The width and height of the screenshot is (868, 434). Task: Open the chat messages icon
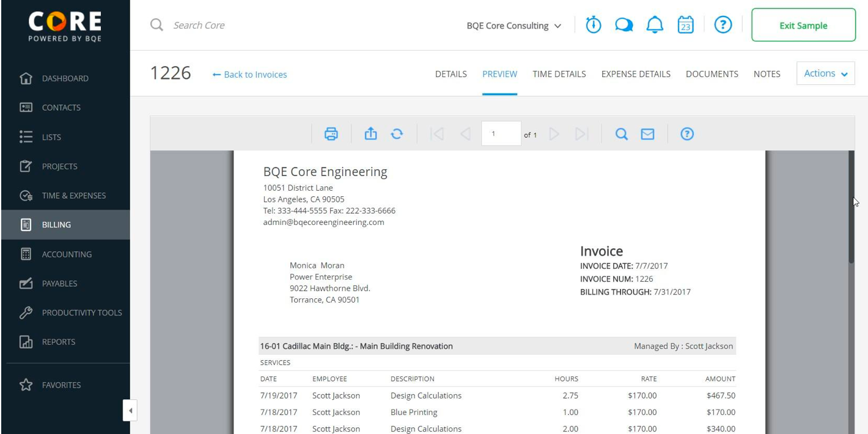tap(623, 25)
